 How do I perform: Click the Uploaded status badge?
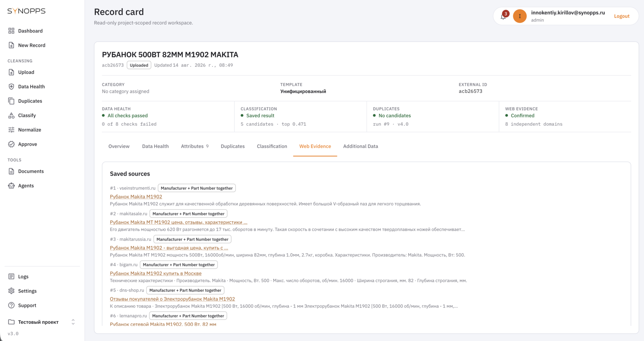139,65
